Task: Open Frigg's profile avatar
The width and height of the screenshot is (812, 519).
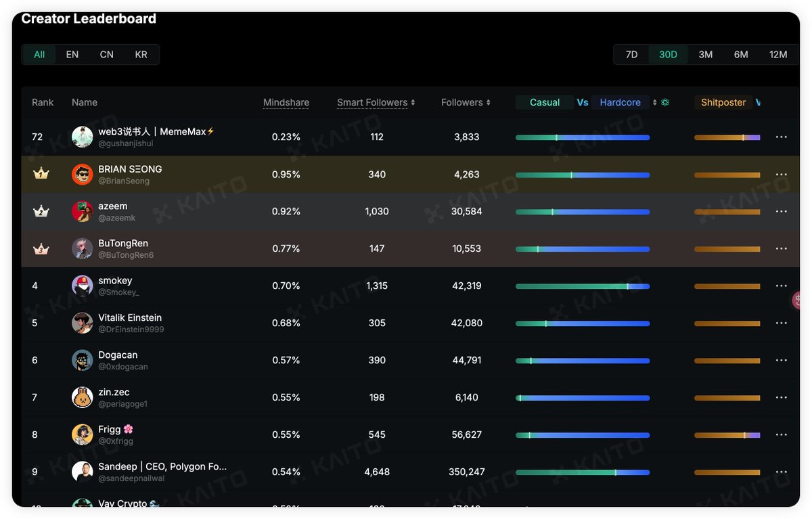Action: (x=83, y=434)
